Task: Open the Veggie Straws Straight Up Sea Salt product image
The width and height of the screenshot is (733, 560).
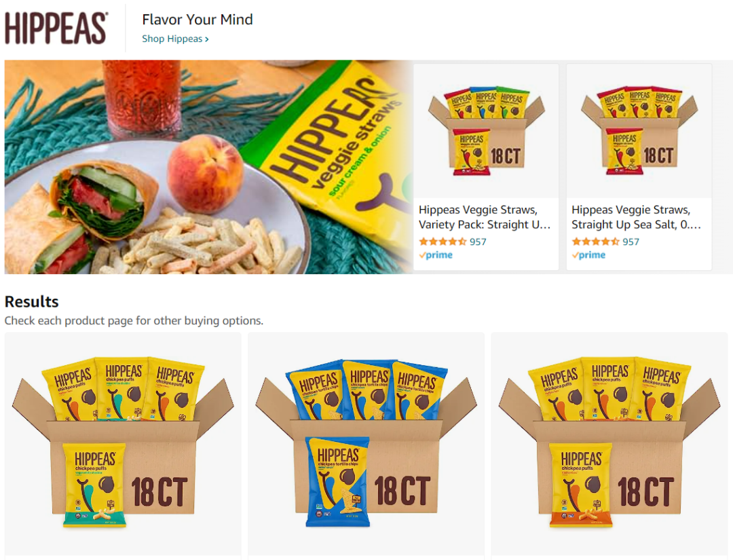Action: coord(639,131)
